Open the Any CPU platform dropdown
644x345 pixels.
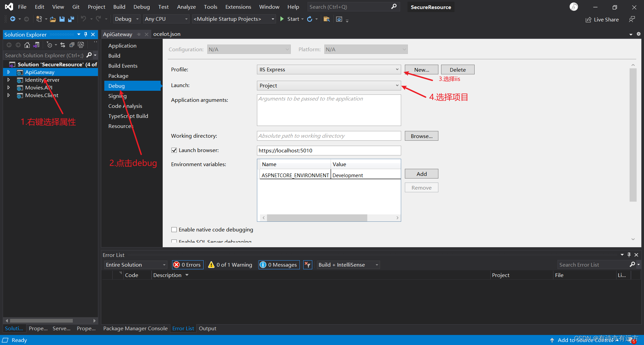tap(166, 19)
